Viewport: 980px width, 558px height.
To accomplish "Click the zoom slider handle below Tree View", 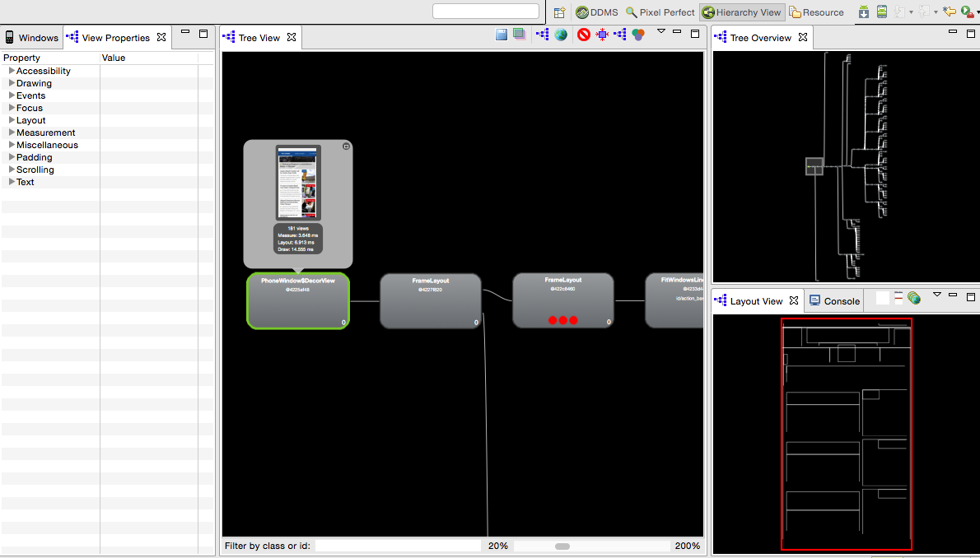I will 562,546.
